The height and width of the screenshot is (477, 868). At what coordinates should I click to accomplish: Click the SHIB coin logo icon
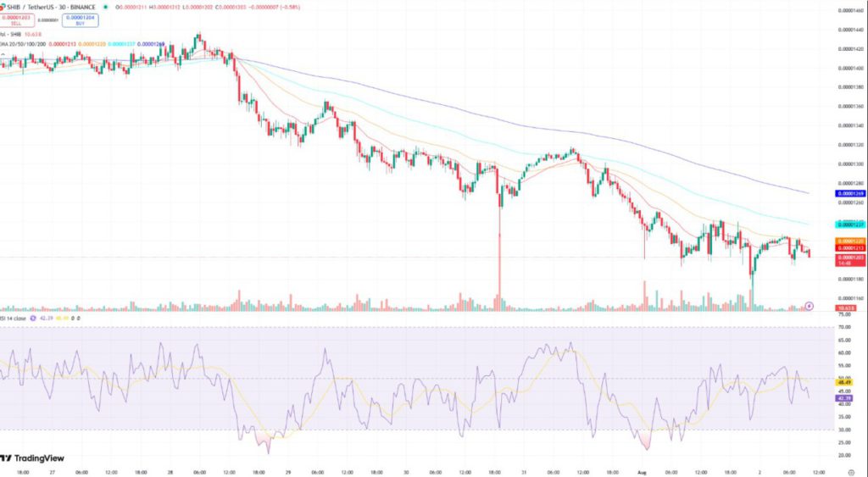3,8
